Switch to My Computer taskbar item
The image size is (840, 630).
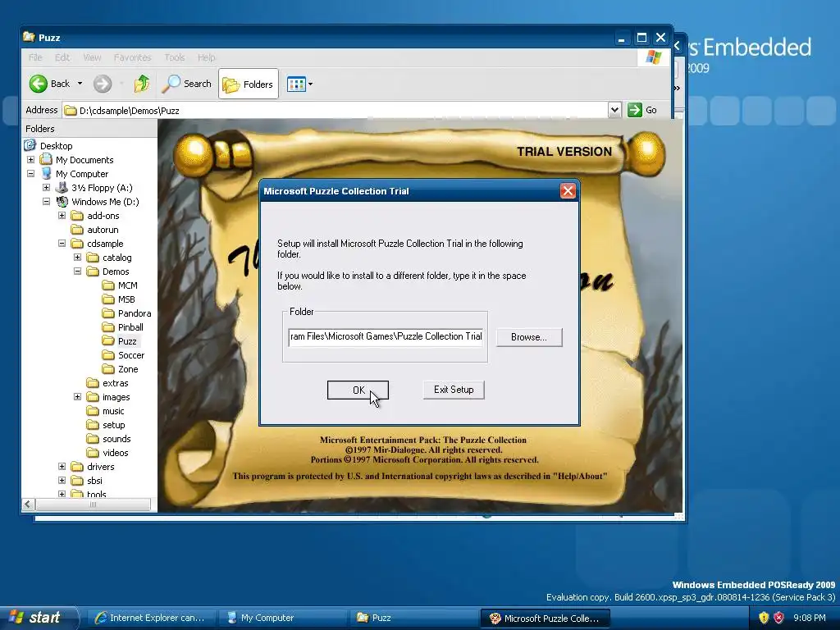[283, 618]
